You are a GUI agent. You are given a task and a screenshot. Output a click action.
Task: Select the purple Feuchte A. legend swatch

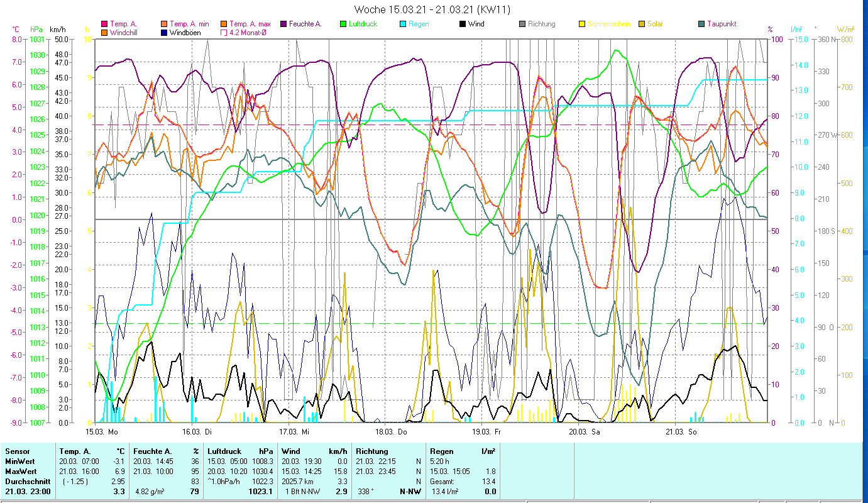tap(283, 24)
